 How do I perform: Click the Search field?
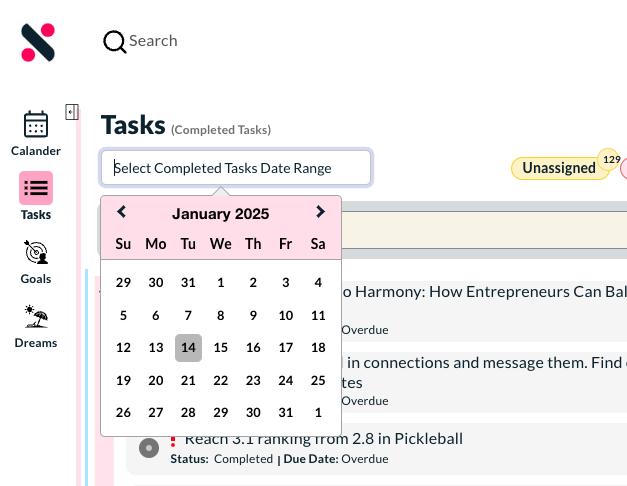153,41
